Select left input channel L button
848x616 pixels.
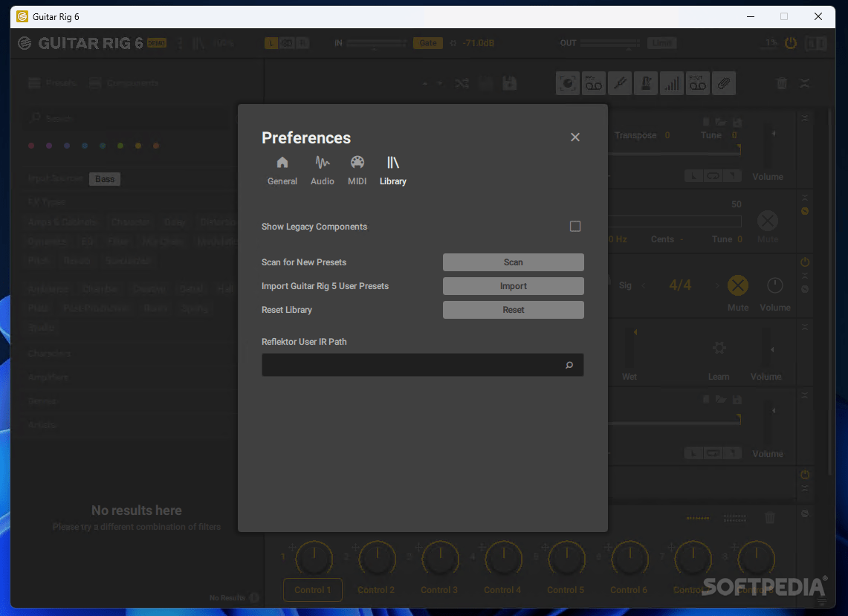(x=271, y=43)
